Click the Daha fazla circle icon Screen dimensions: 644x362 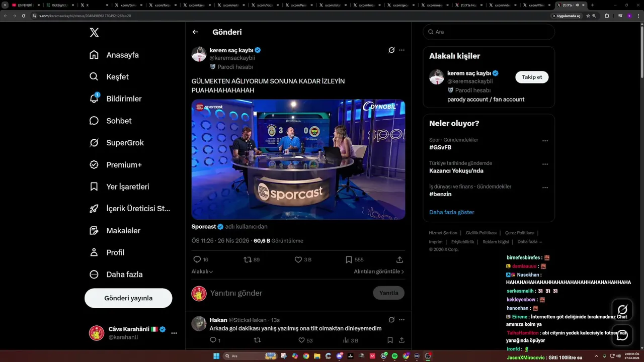pyautogui.click(x=94, y=275)
